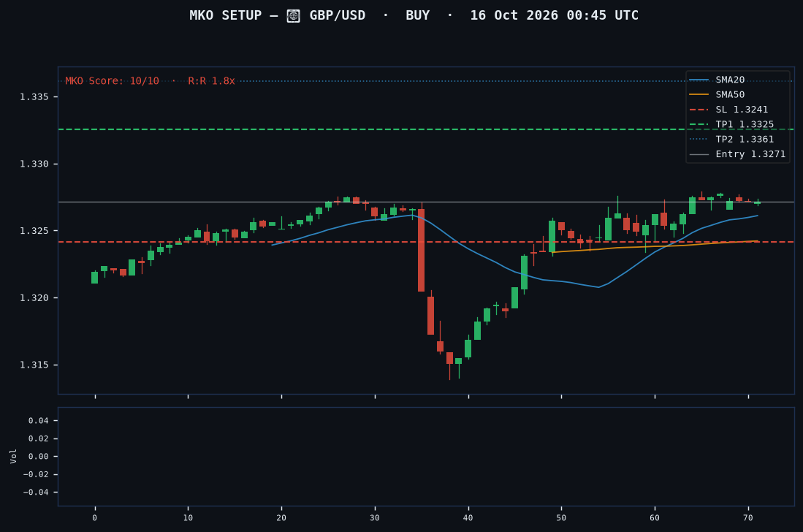This screenshot has width=803, height=532.
Task: Click the orange SMA50 line sample in legend
Action: [x=699, y=95]
